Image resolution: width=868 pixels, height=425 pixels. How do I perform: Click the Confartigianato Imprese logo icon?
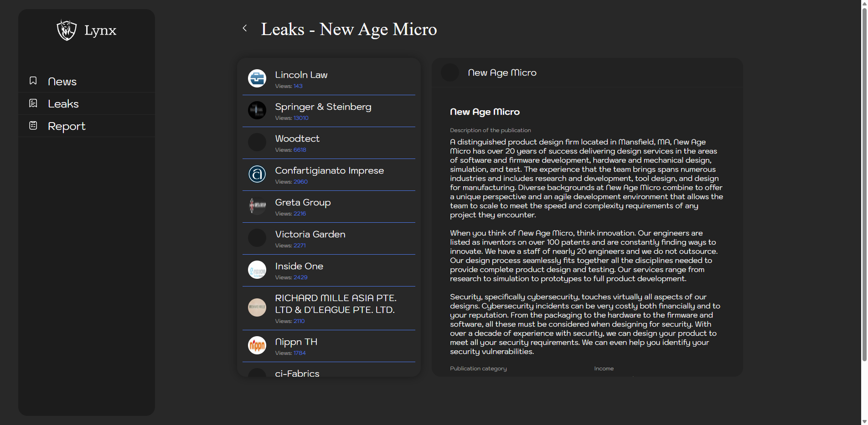pyautogui.click(x=257, y=174)
